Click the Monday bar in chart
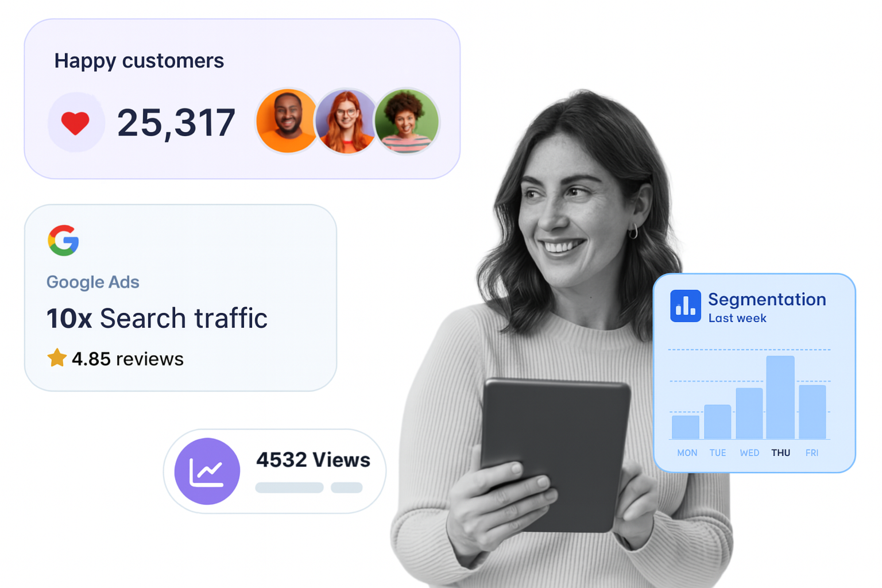 click(x=686, y=427)
